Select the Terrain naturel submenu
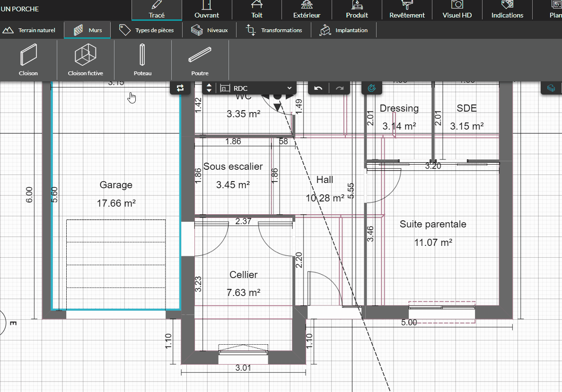 pyautogui.click(x=29, y=30)
